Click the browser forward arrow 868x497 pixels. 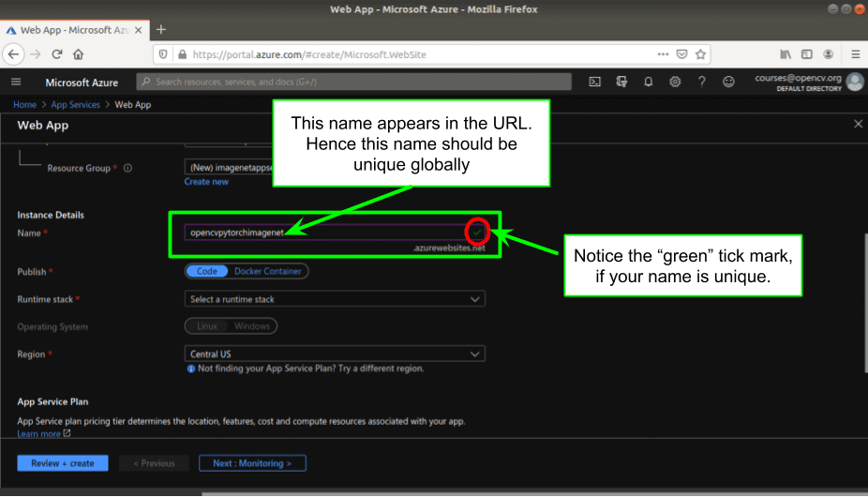[36, 54]
